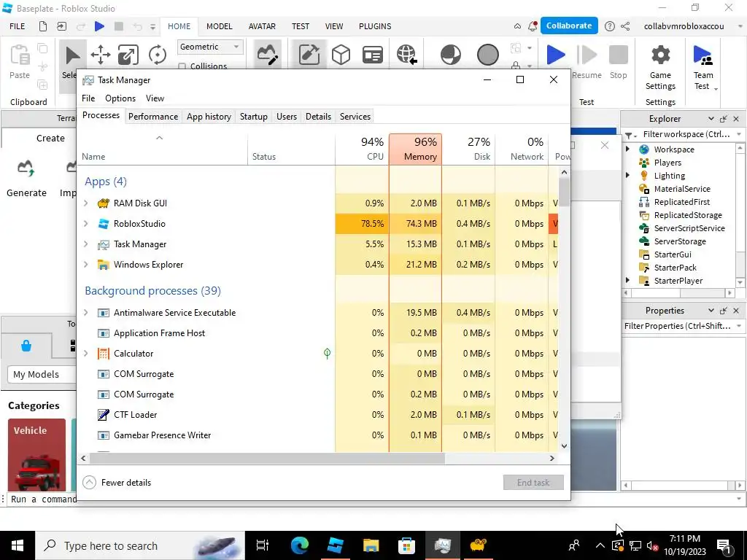Sort by the CPU column header
Image resolution: width=747 pixels, height=560 pixels.
coord(362,149)
